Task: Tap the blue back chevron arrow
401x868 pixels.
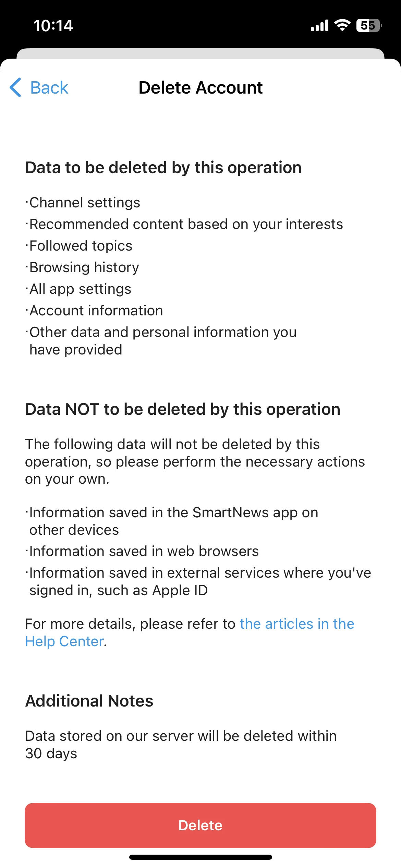Action: point(15,87)
